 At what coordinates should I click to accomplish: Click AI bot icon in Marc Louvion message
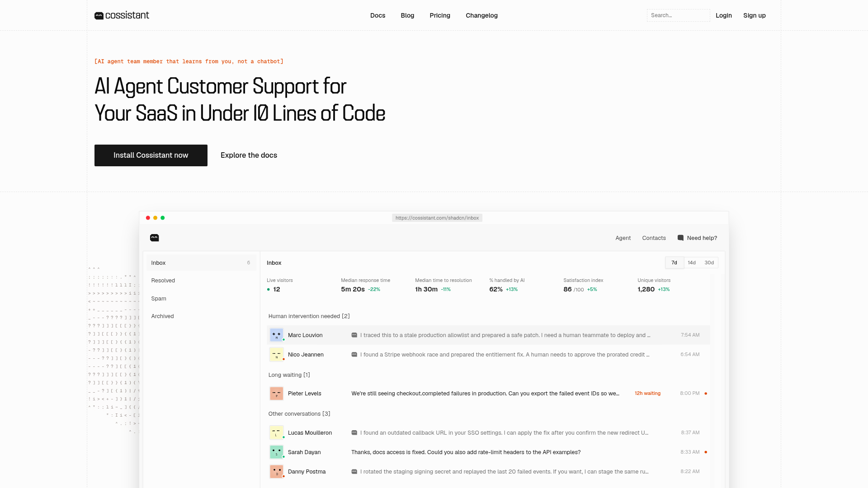354,335
